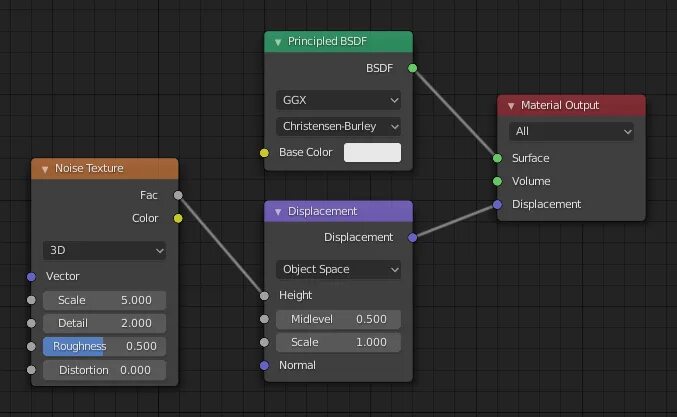Click the Distortion 0.000 field
Viewport: 677px width, 417px height.
104,370
